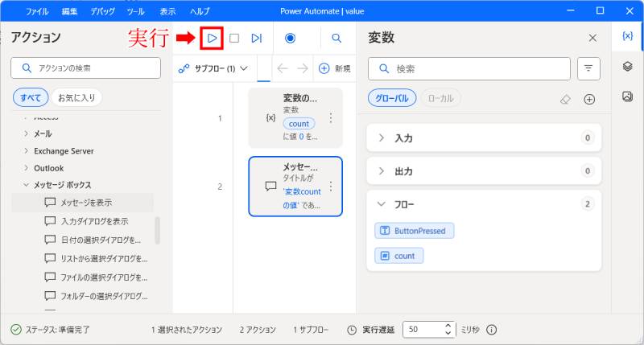Click the 1 選択されたアクション status text
Image resolution: width=644 pixels, height=345 pixels.
[x=187, y=330]
